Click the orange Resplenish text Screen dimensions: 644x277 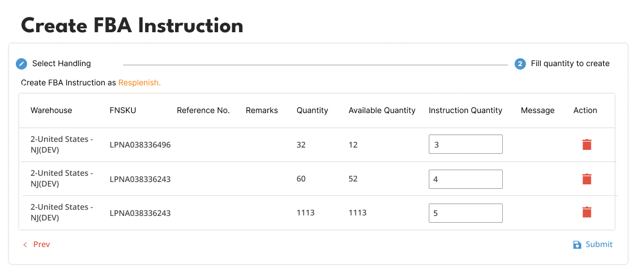(140, 83)
